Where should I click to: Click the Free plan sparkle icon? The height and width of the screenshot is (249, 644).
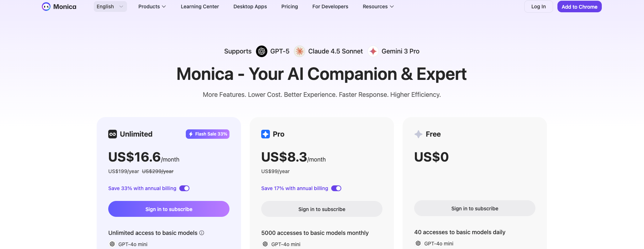(419, 134)
